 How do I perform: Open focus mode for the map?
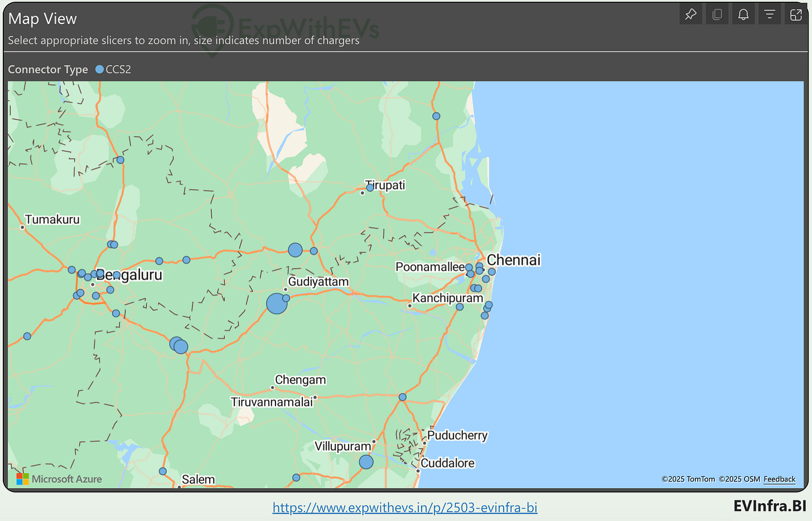(796, 15)
